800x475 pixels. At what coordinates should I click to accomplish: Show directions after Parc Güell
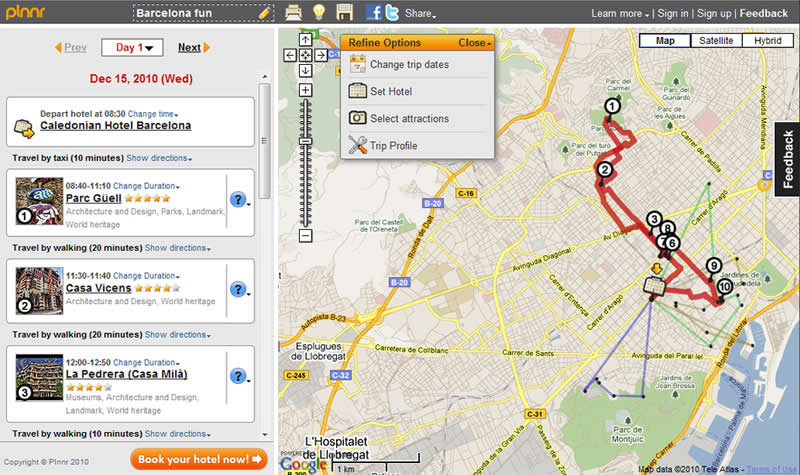click(x=178, y=248)
